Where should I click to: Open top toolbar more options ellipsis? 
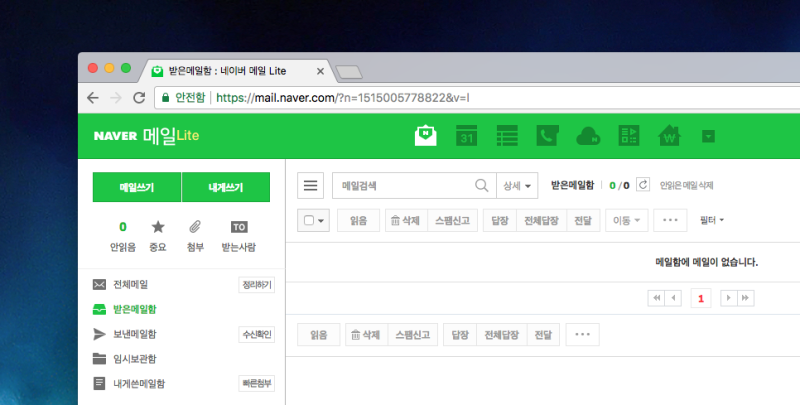click(670, 220)
